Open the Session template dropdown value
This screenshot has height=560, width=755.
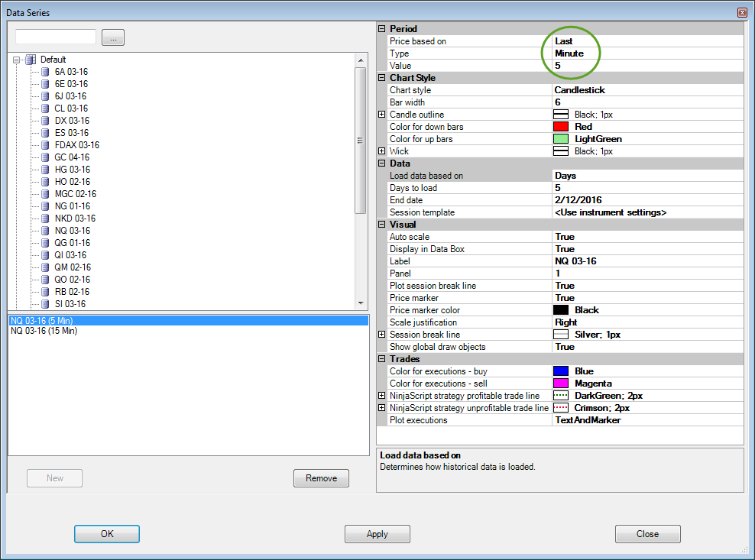(647, 212)
